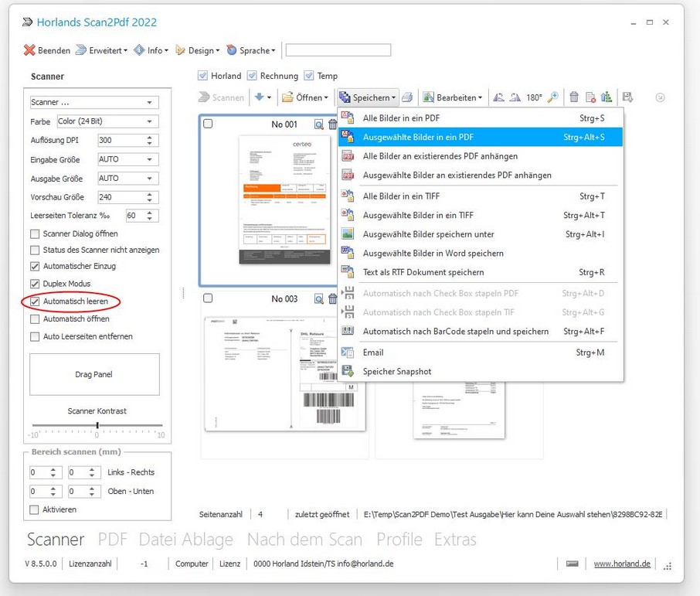Viewport: 700px width, 596px height.
Task: Select Alle Bilder in ein PDF
Action: [x=481, y=118]
